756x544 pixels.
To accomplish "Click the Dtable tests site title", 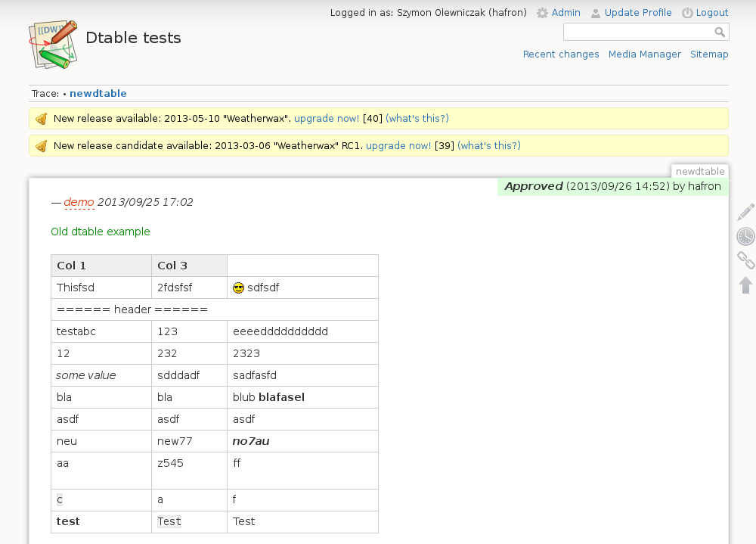I will tap(133, 38).
